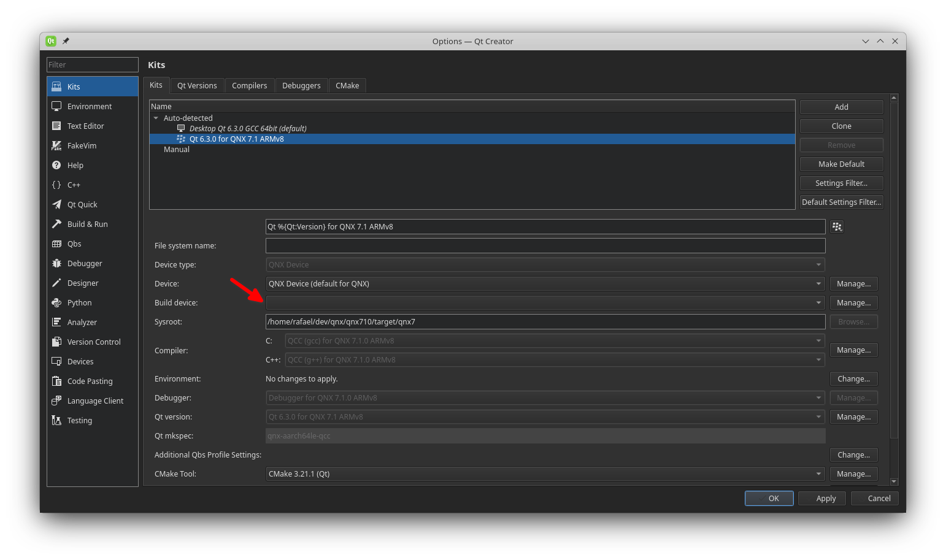Open the Devices settings category
The width and height of the screenshot is (946, 560).
click(x=93, y=361)
